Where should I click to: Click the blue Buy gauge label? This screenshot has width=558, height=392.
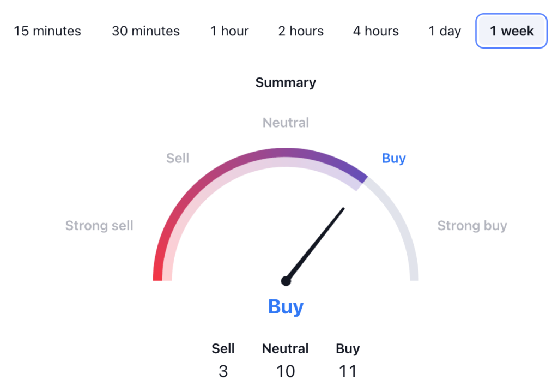pyautogui.click(x=393, y=159)
